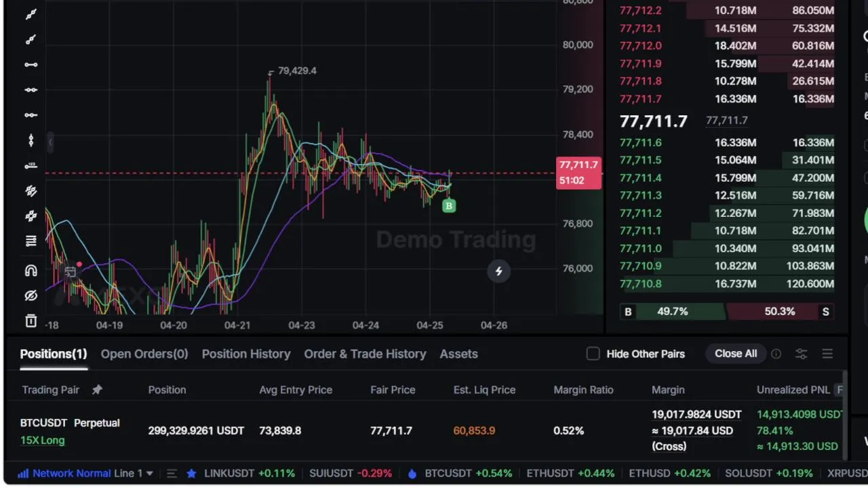Image resolution: width=868 pixels, height=488 pixels.
Task: Click the Close All button
Action: (736, 354)
